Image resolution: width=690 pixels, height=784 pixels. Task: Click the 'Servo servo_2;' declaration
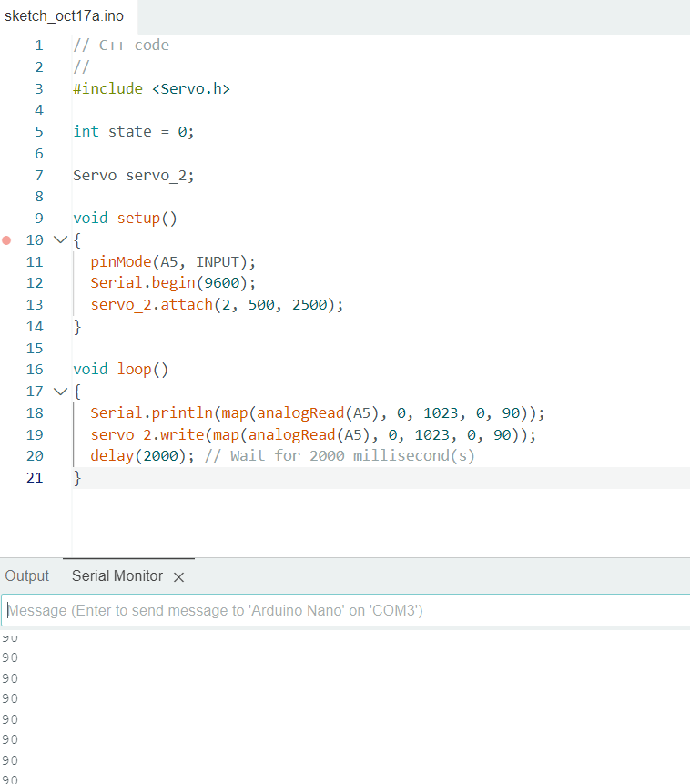tap(134, 176)
